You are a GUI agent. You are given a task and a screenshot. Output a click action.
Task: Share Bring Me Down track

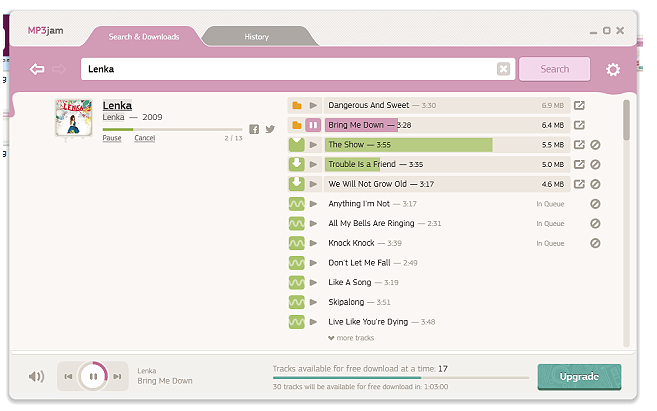[579, 125]
